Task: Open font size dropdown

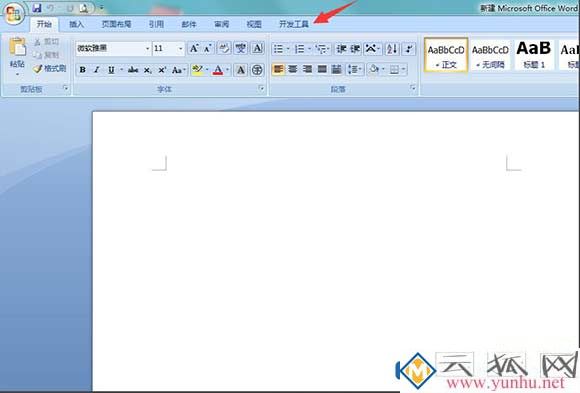Action: tap(181, 48)
